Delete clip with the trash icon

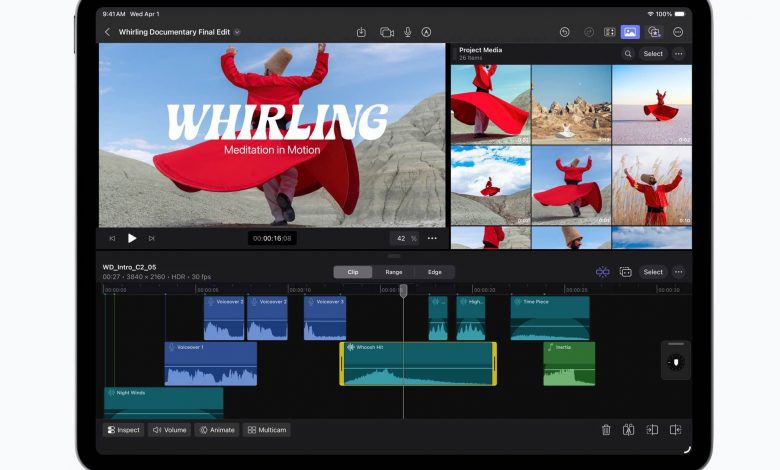coord(606,430)
